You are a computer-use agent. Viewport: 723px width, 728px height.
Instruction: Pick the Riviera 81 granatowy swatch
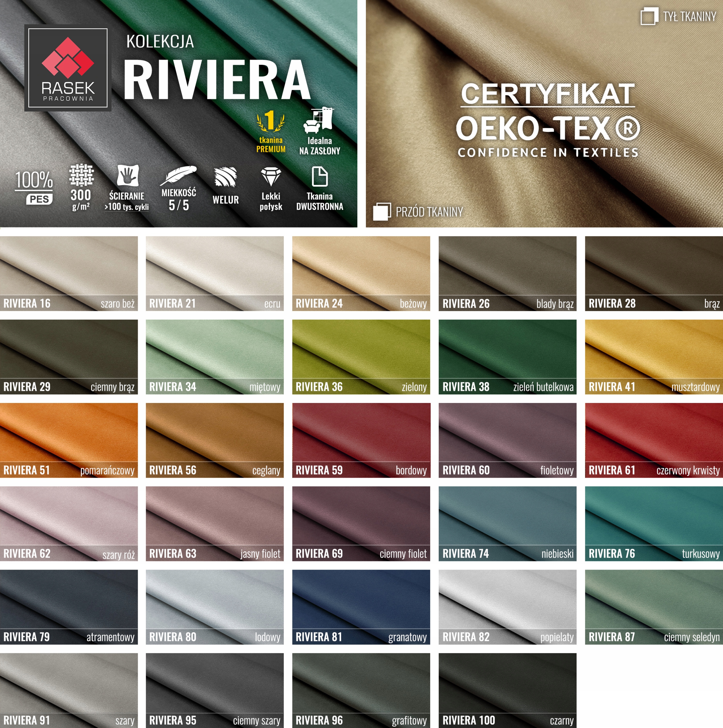361,607
